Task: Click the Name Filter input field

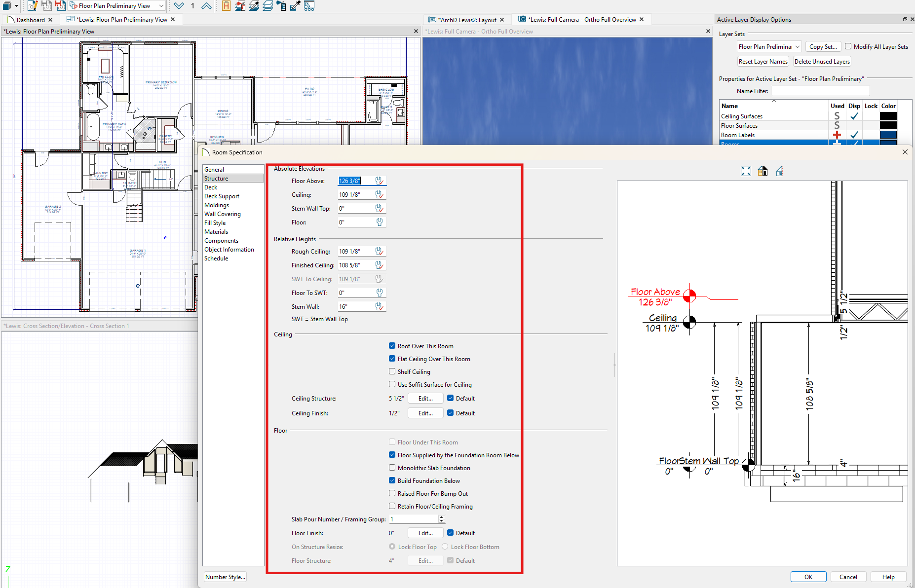Action: [820, 91]
